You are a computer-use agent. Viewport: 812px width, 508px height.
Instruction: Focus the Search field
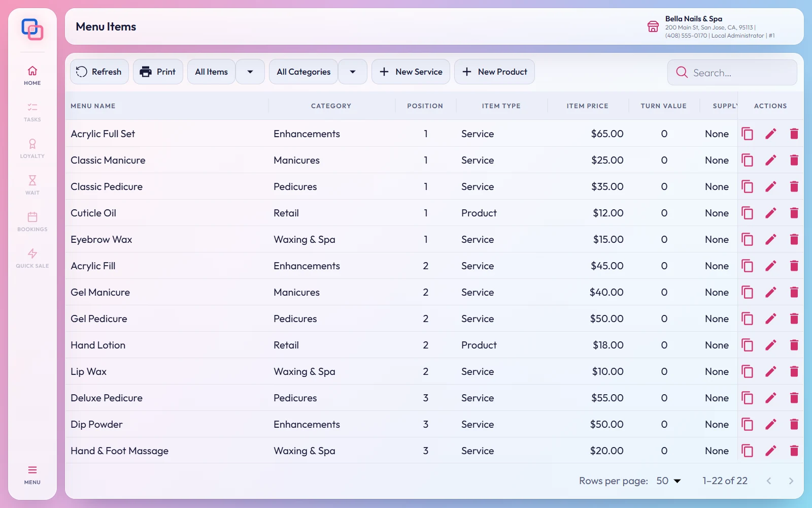point(732,73)
